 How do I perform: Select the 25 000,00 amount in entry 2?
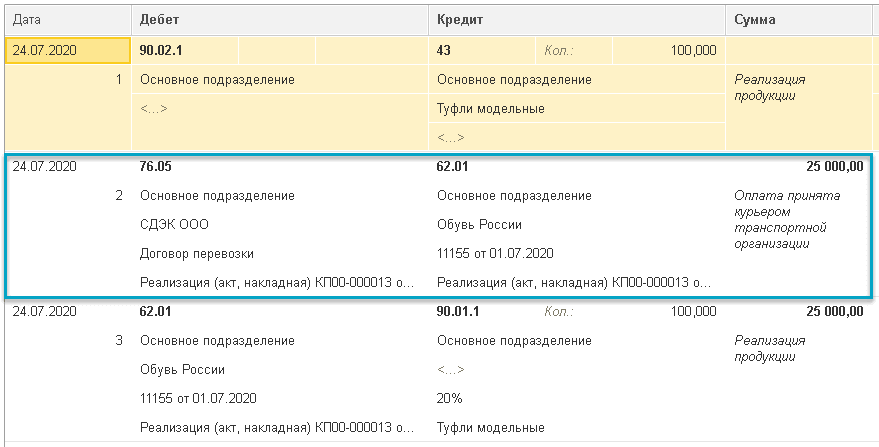831,167
